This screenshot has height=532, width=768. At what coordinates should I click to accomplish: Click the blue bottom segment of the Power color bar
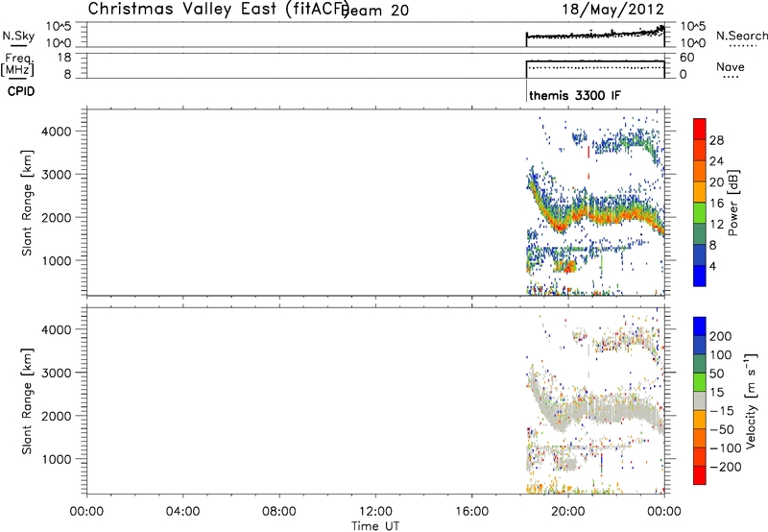tap(700, 276)
